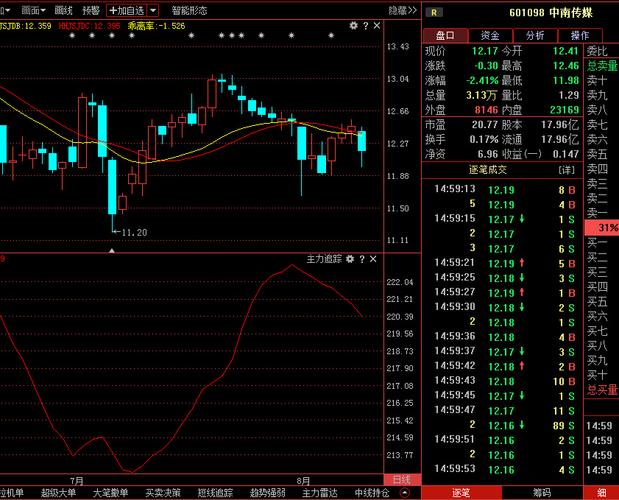Screen dimensions: 619x500
Task: Click the 总卖量 label
Action: pos(602,66)
